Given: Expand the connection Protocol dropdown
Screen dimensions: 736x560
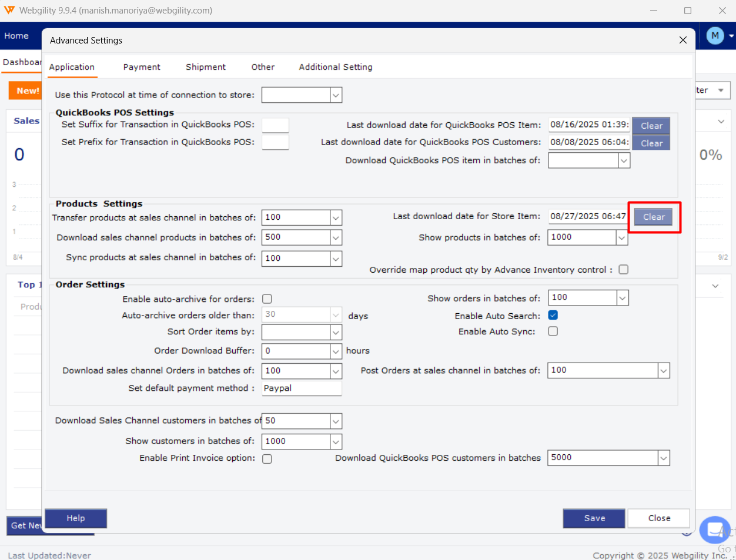Looking at the screenshot, I should pyautogui.click(x=336, y=95).
